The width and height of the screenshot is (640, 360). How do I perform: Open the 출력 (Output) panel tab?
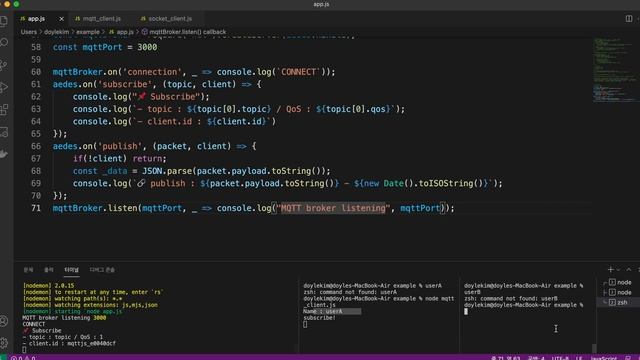click(49, 270)
